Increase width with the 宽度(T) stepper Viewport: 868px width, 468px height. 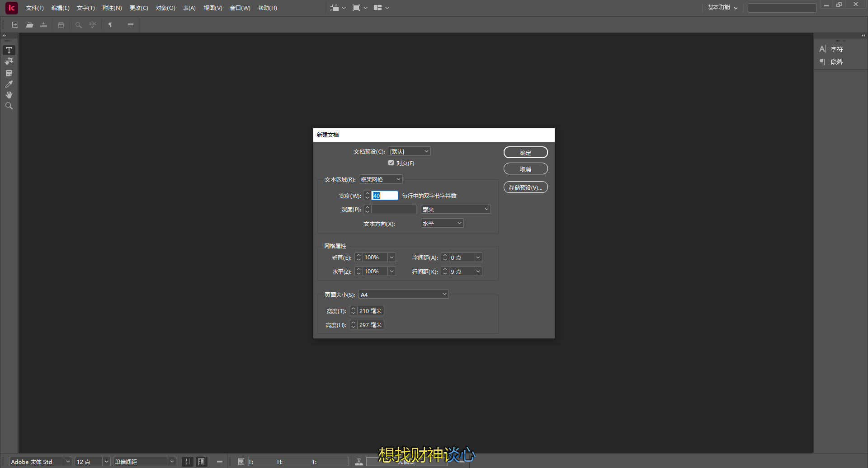point(353,309)
